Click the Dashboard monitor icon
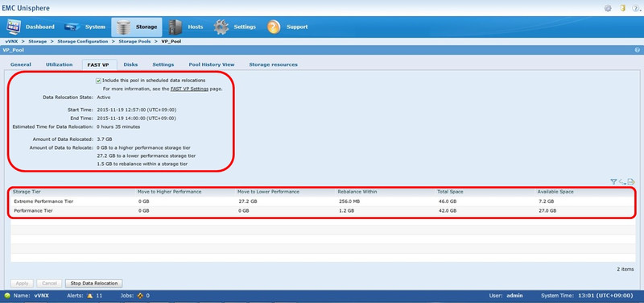Viewport: 644px width, 303px height. pyautogui.click(x=14, y=27)
